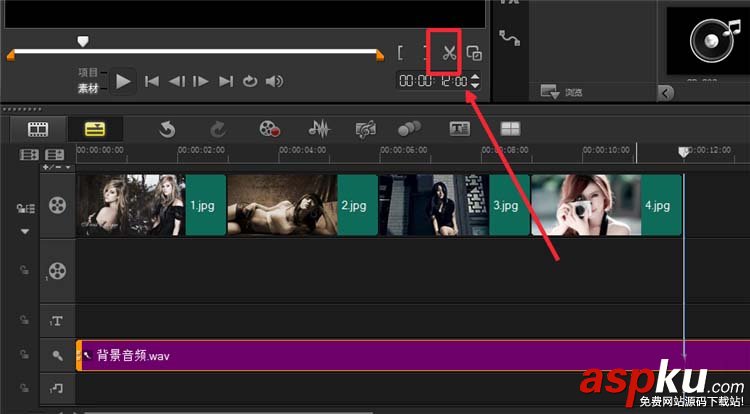The height and width of the screenshot is (414, 750).
Task: Click the white preview scrubber handle
Action: (83, 42)
